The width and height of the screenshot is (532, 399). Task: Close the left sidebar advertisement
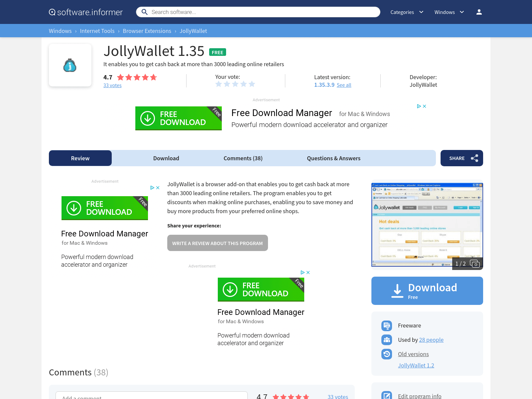point(158,188)
